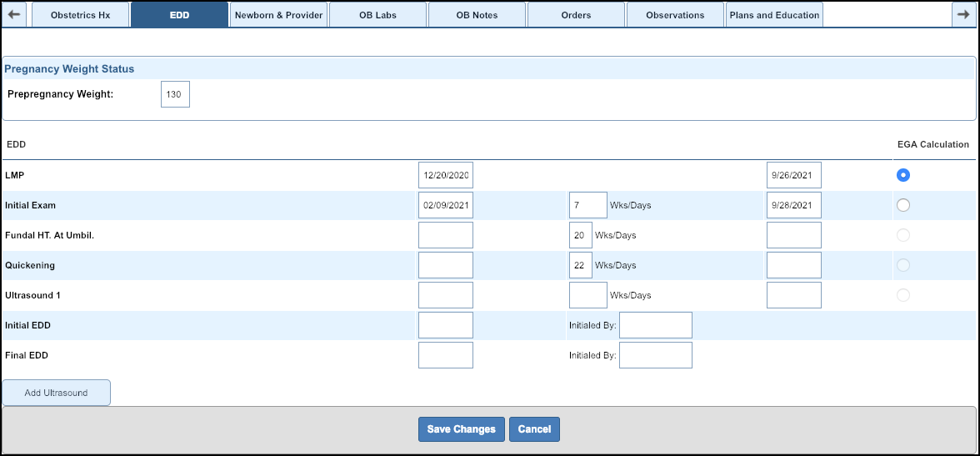Viewport: 980px width, 456px height.
Task: Select the LMP EGA Calculation radio button
Action: tap(903, 175)
